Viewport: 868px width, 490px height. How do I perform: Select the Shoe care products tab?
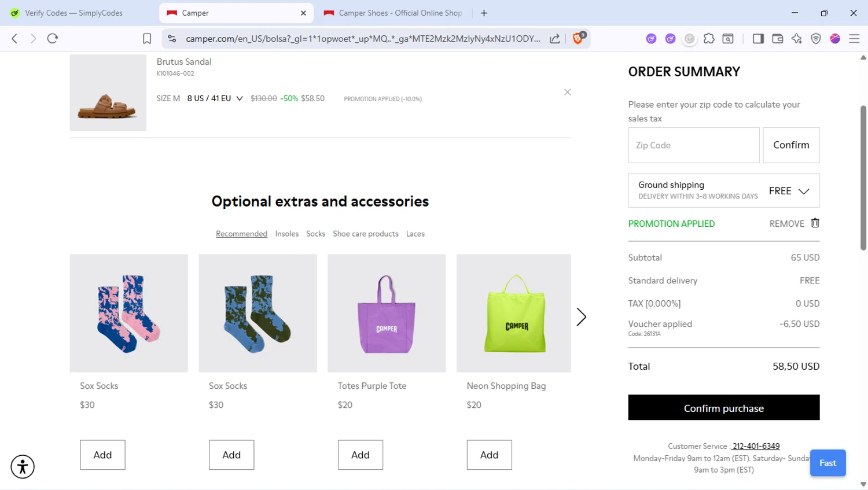coord(366,234)
